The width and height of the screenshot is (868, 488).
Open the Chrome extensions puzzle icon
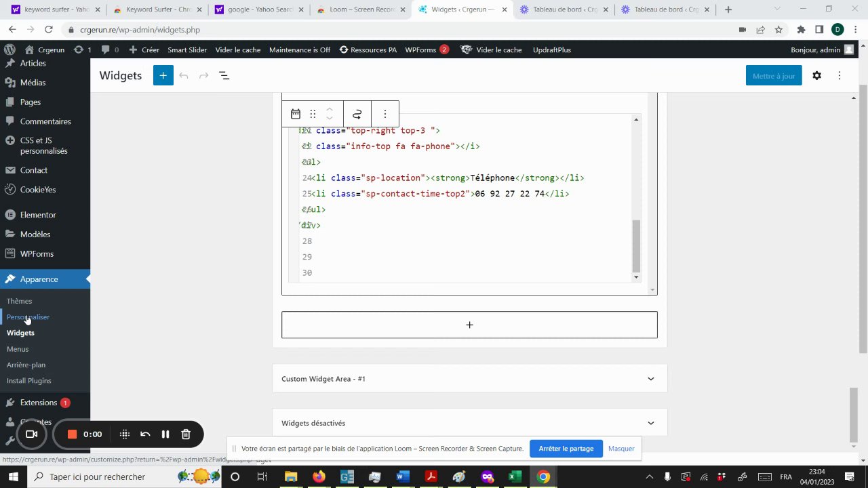[801, 30]
